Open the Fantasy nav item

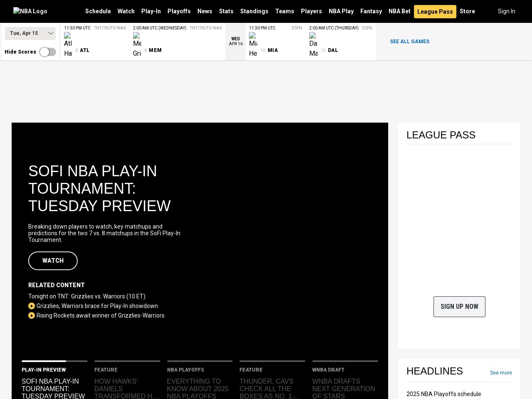click(x=371, y=11)
